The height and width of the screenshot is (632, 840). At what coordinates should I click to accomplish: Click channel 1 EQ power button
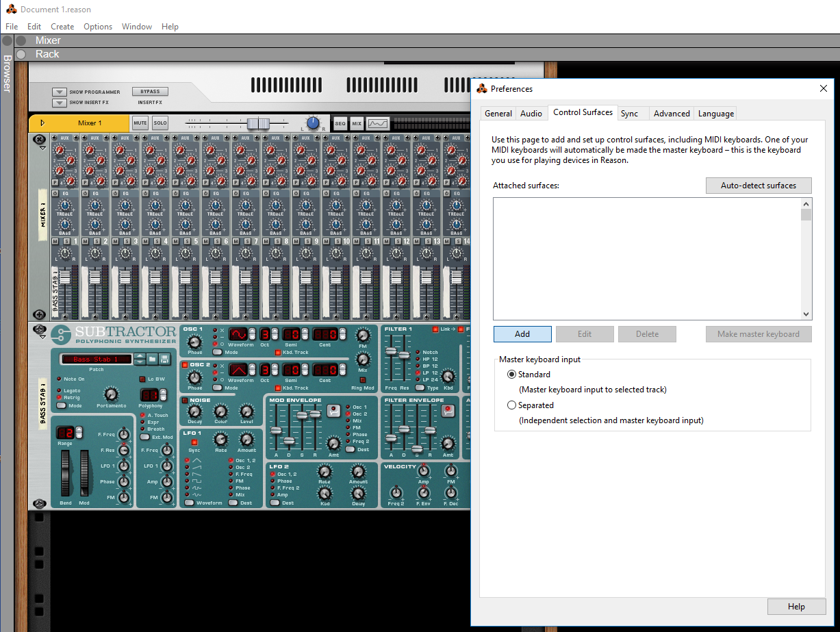point(55,194)
